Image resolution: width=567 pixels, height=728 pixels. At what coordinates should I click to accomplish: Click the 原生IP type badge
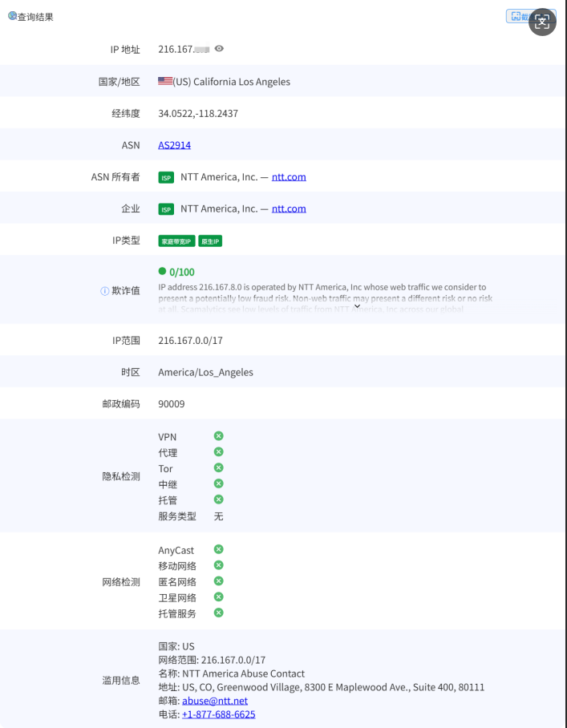coord(210,241)
